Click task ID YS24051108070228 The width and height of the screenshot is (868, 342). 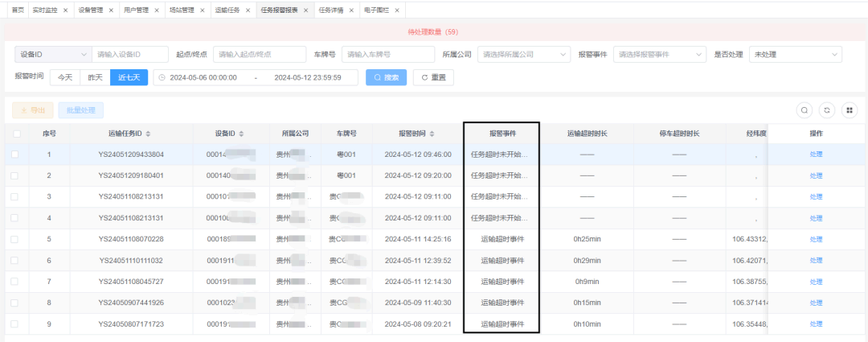coord(131,240)
